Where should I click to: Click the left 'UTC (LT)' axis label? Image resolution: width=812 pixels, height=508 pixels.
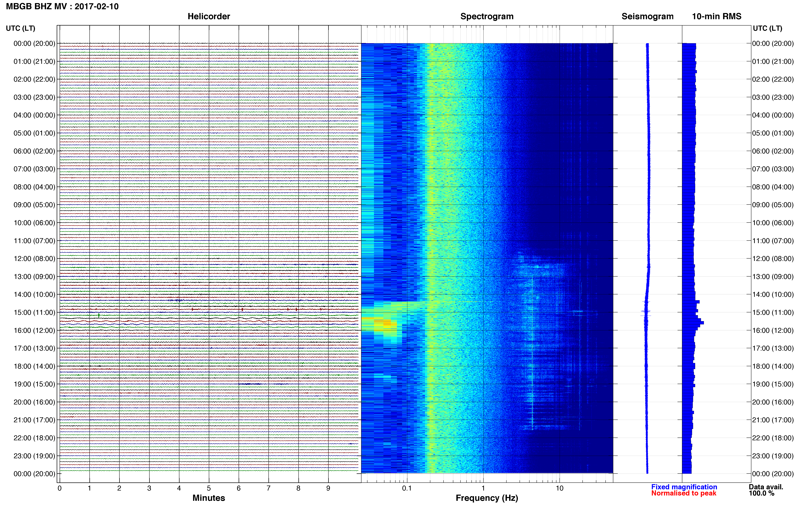(x=21, y=28)
